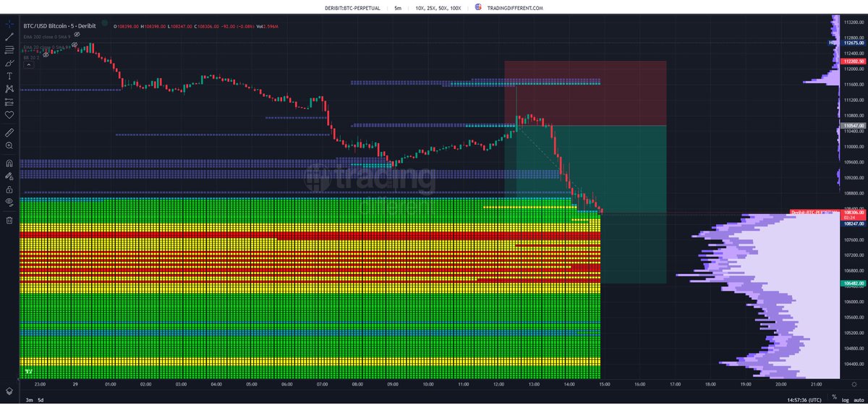Click the 110547.00 entry price label
The width and height of the screenshot is (868, 405).
click(852, 126)
